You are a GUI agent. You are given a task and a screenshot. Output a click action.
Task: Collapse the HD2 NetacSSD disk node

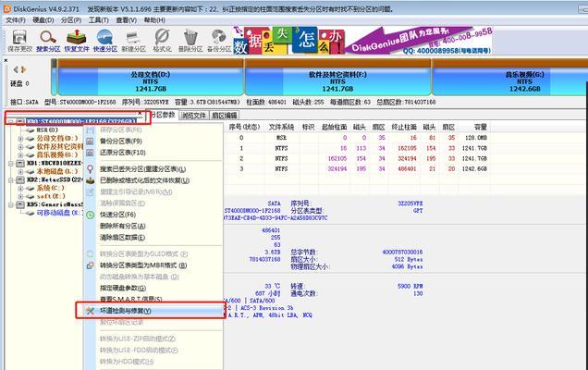tap(11, 179)
